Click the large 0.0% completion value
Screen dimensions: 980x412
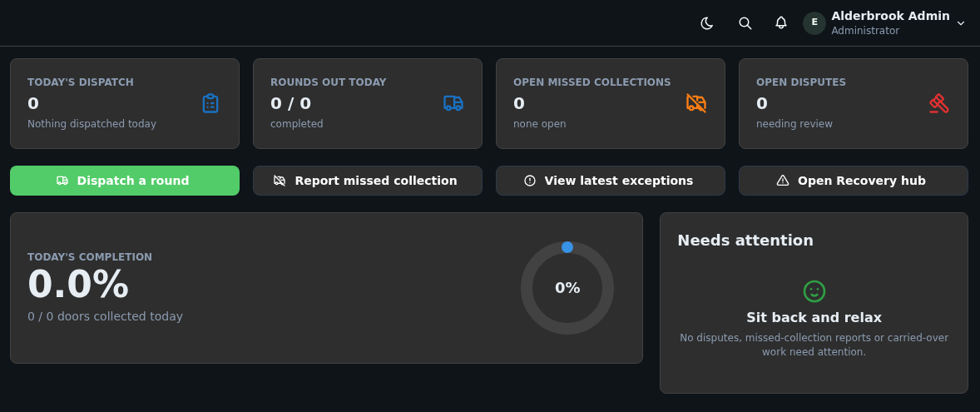pos(78,285)
